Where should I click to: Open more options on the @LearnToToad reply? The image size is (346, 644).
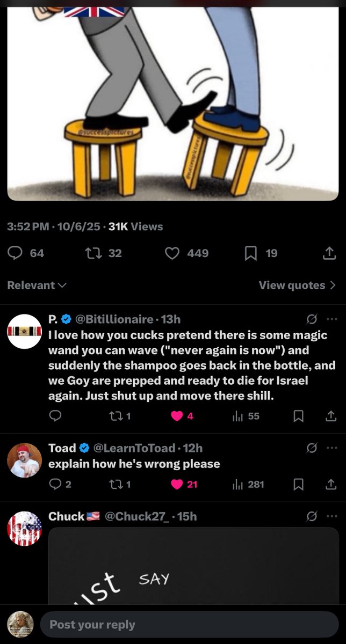tap(332, 448)
